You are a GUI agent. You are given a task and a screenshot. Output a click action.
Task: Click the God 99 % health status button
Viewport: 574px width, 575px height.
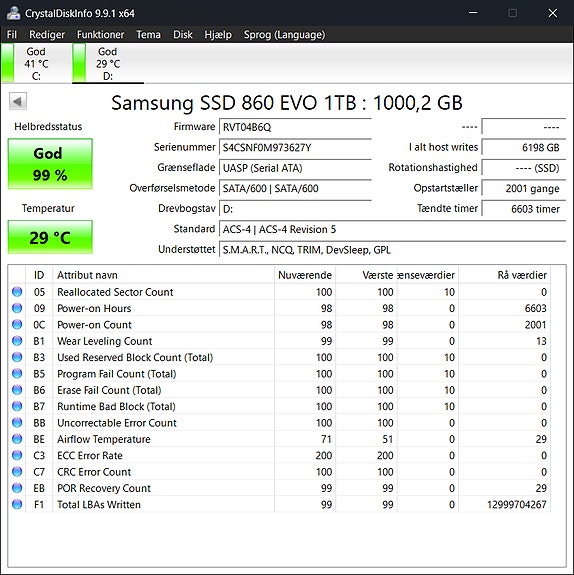tap(50, 164)
